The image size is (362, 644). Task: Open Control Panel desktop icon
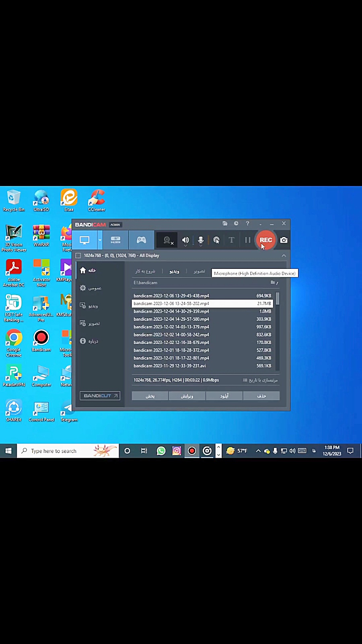pos(41,411)
